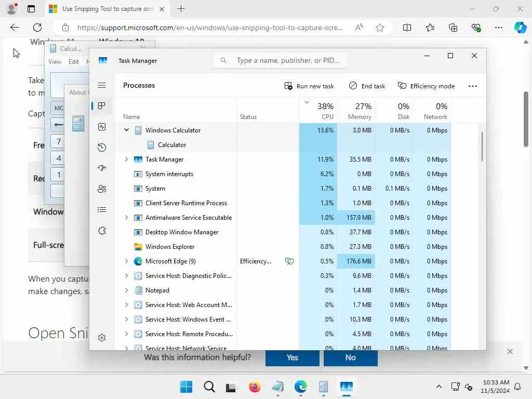532x399 pixels.
Task: Collapse the Windows Calculator process group
Action: point(127,130)
